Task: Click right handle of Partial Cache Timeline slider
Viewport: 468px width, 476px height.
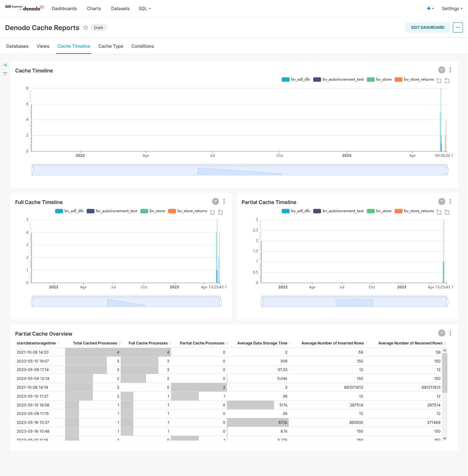Action: point(447,302)
